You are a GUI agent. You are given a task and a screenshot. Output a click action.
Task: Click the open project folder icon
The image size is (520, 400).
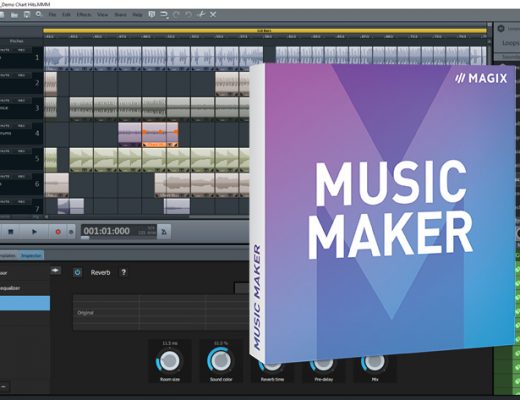tap(14, 15)
